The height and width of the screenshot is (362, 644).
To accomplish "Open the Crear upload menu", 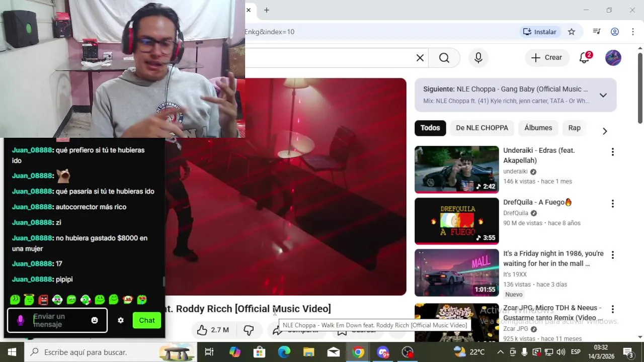I will point(547,58).
